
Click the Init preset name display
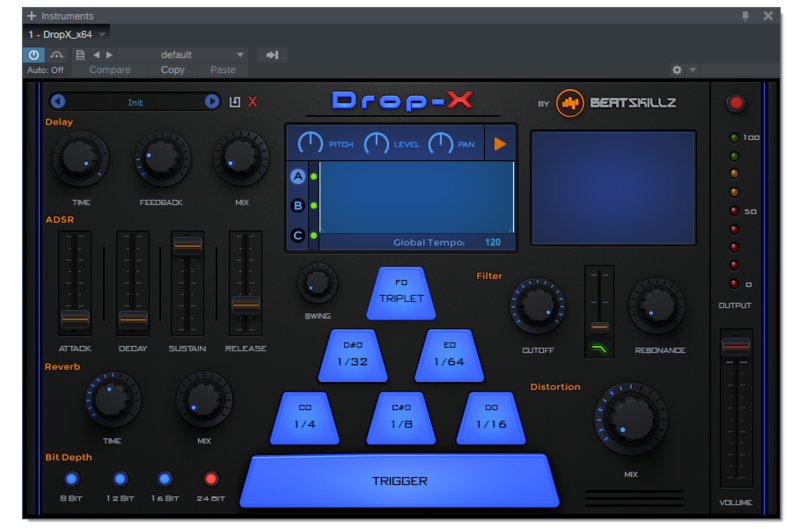[135, 102]
